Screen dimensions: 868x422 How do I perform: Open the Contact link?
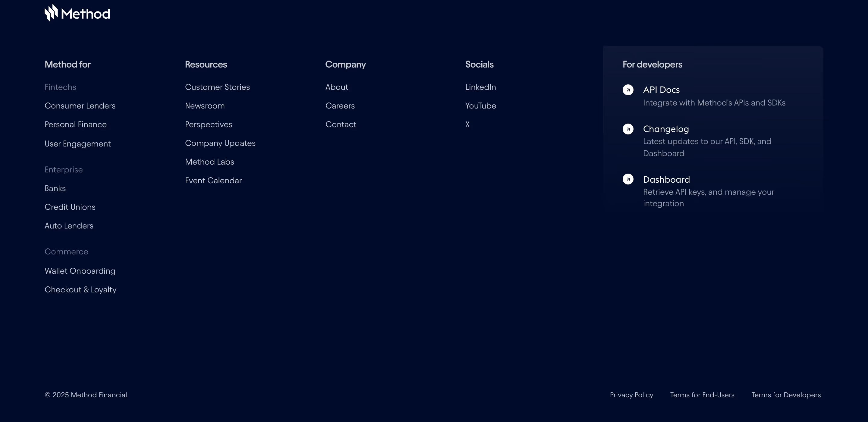341,124
